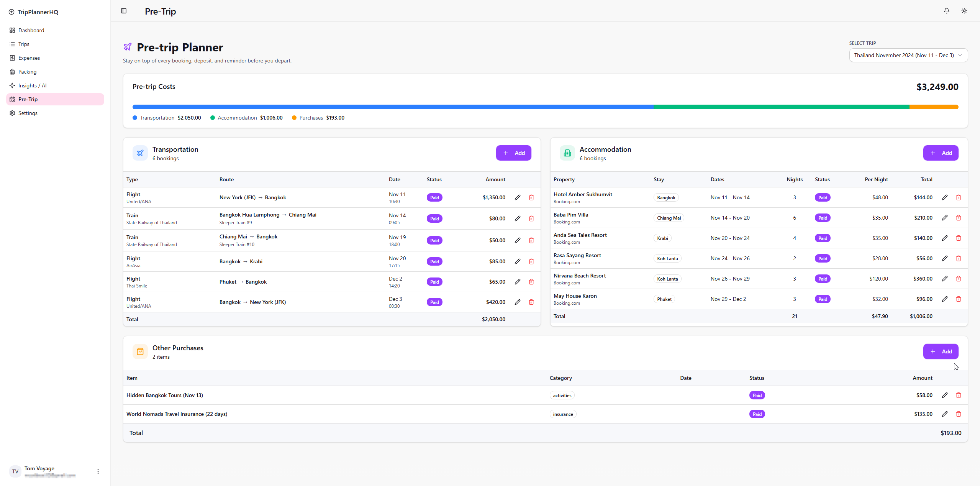Add a new Accommodation entry
The image size is (980, 486).
(941, 153)
